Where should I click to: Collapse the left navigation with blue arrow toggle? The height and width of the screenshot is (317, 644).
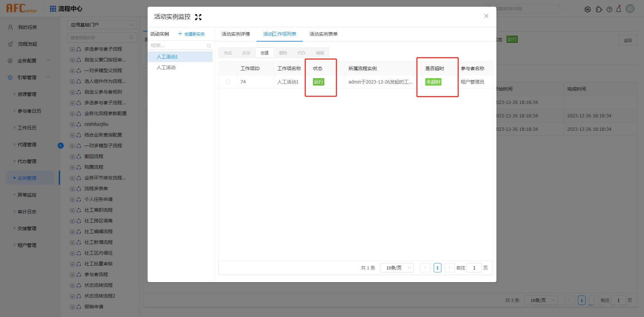(61, 145)
